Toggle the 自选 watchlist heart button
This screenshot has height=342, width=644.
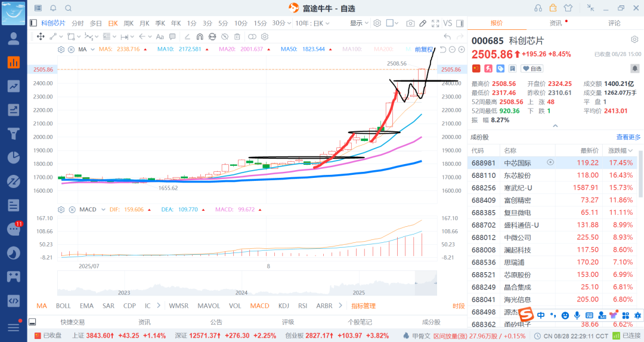[x=532, y=69]
